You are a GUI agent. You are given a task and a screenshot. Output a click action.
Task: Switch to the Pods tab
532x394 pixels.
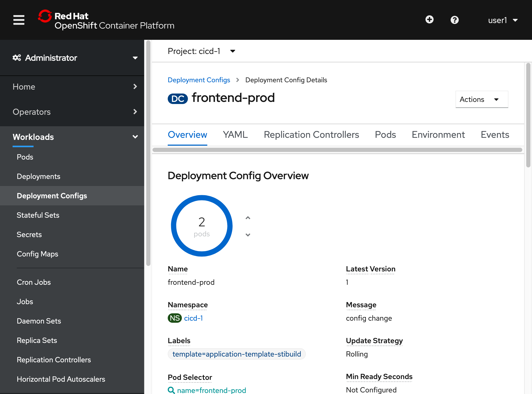385,135
